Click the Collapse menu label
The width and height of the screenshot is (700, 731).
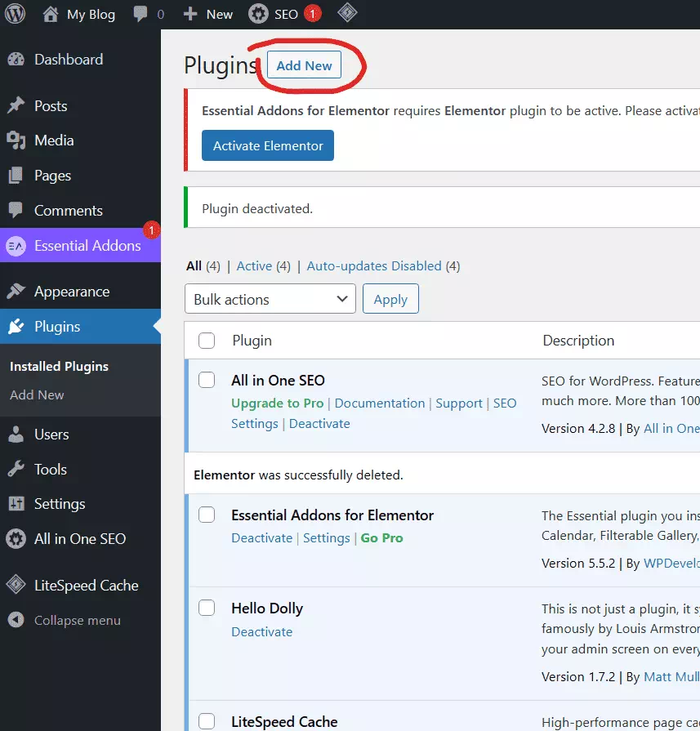[78, 621]
